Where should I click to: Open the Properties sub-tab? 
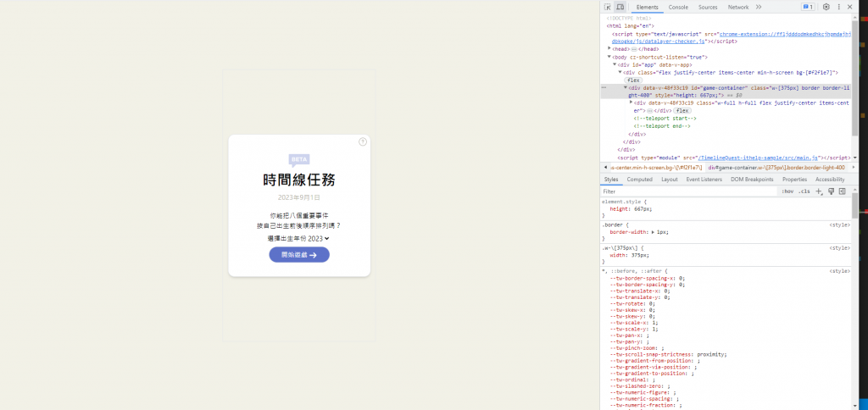(x=794, y=180)
